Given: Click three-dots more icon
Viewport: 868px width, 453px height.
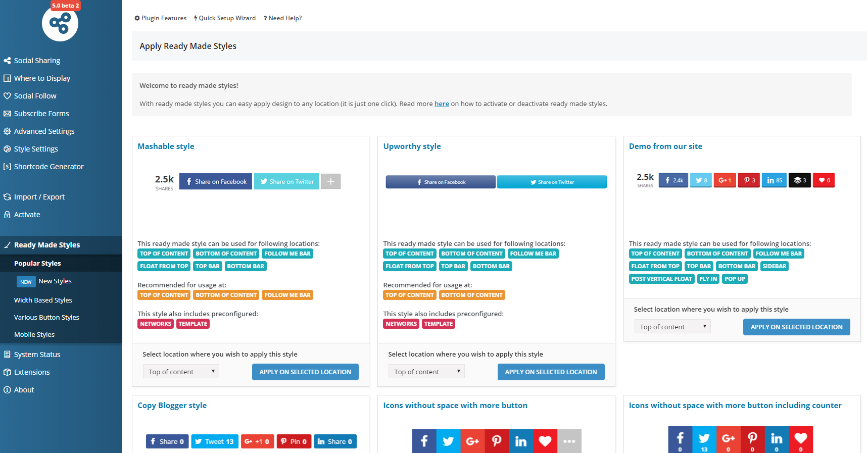Looking at the screenshot, I should (569, 441).
